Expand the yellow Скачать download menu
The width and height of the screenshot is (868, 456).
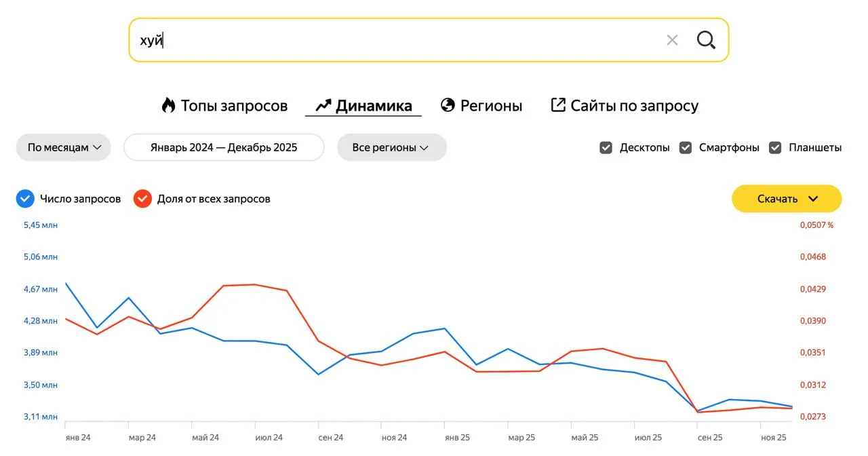[787, 199]
